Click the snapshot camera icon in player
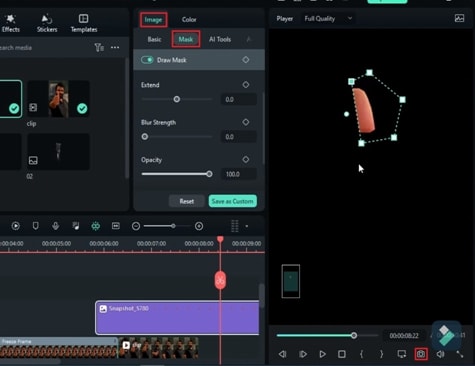 pos(421,354)
